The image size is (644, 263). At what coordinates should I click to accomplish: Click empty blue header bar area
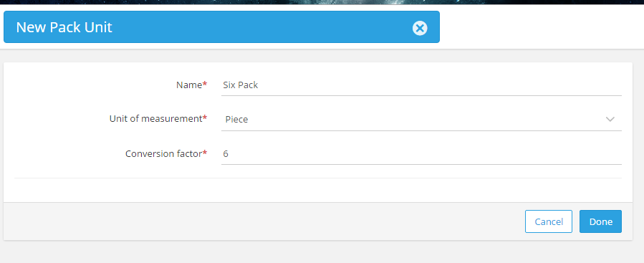(263, 27)
